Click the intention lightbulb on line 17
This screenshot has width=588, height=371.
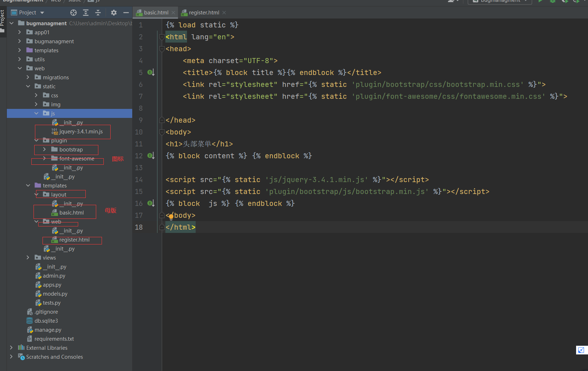[x=171, y=216]
